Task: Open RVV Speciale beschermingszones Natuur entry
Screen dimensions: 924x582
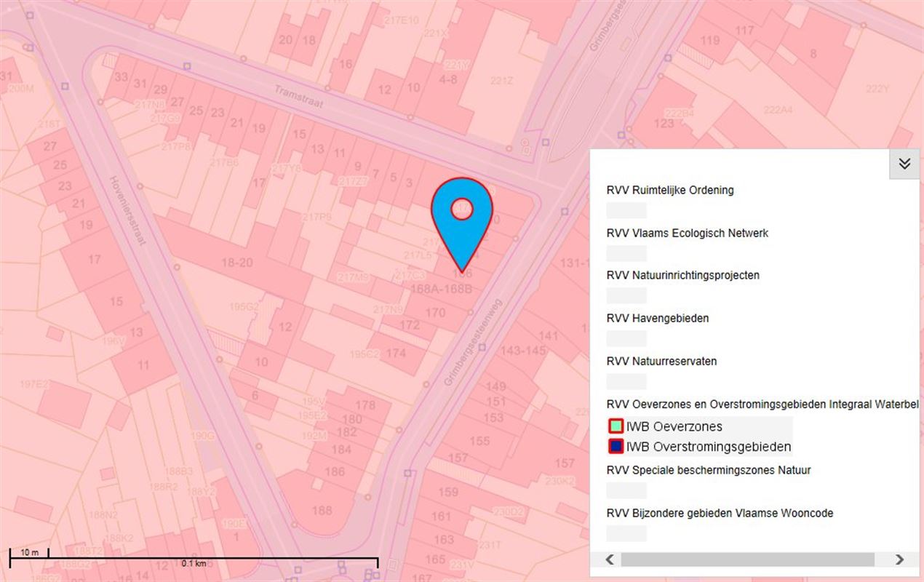Action: click(708, 470)
